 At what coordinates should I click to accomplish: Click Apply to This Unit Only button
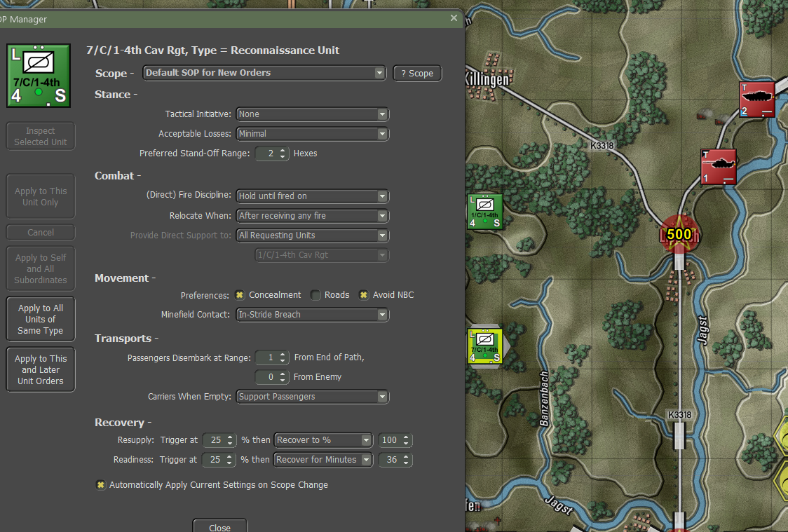[x=41, y=196]
